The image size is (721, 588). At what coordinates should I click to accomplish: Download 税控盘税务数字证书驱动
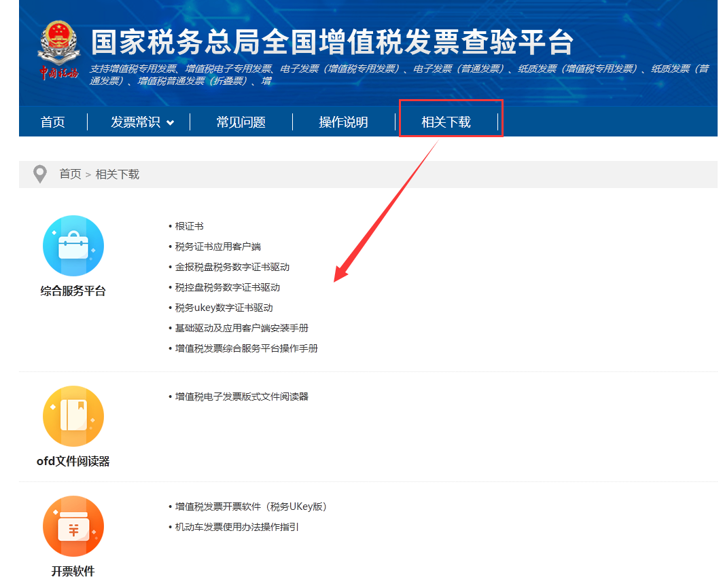click(x=228, y=287)
